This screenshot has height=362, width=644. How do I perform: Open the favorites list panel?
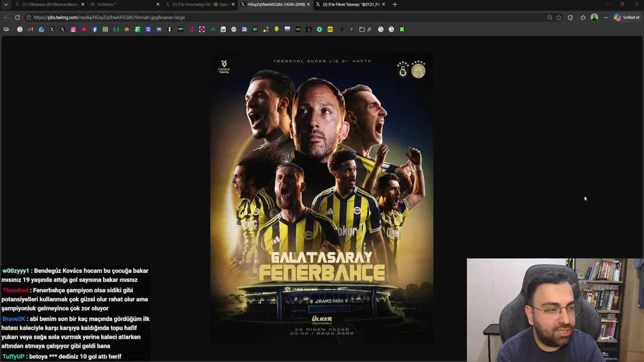tap(583, 17)
